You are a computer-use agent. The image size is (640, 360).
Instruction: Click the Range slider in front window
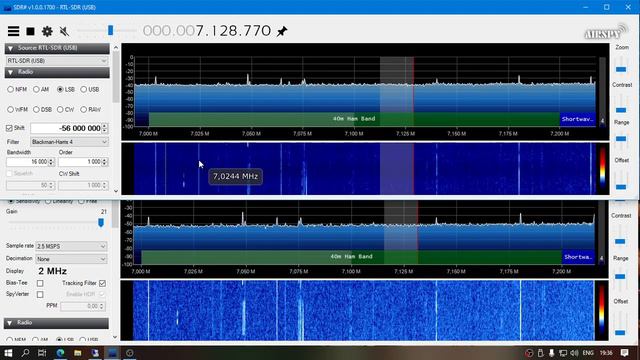pos(621,140)
